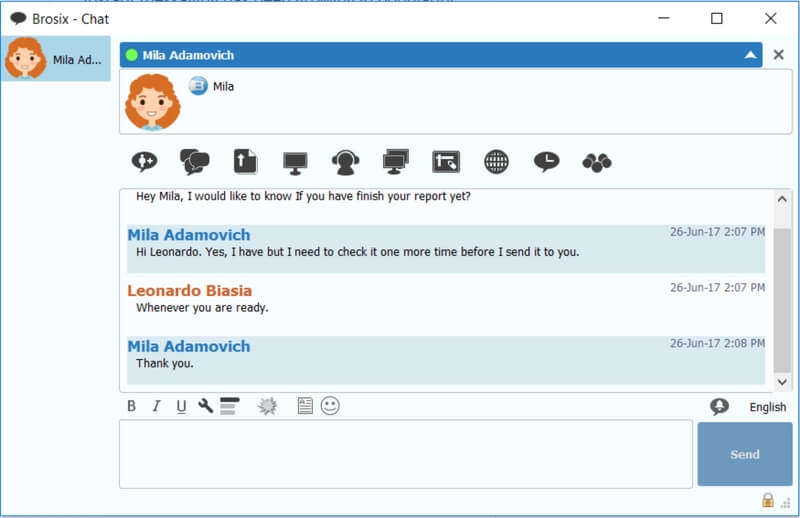800x518 pixels.
Task: Toggle italic text formatting
Action: 156,406
